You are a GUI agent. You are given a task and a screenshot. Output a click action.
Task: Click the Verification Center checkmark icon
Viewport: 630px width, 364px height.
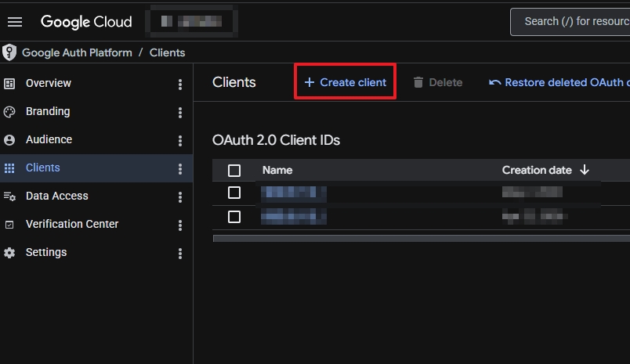click(x=9, y=225)
